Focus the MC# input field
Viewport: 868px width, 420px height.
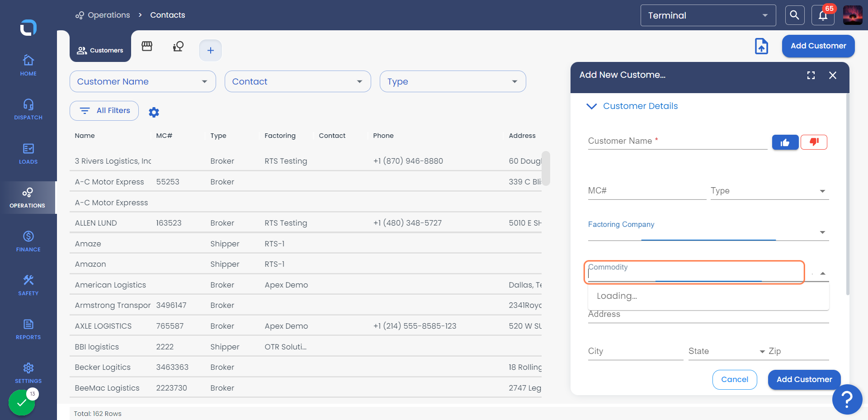click(x=647, y=191)
